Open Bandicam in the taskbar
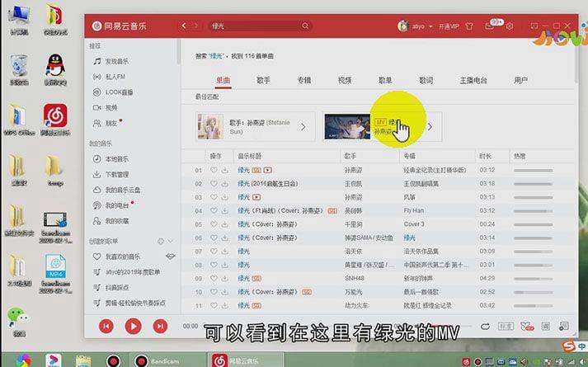 168,360
